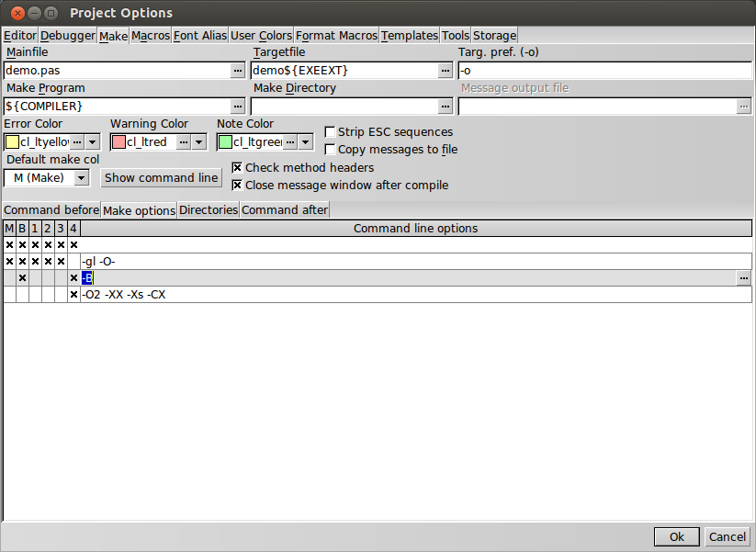Switch to the Debugger tab
This screenshot has height=552, width=756.
[67, 36]
